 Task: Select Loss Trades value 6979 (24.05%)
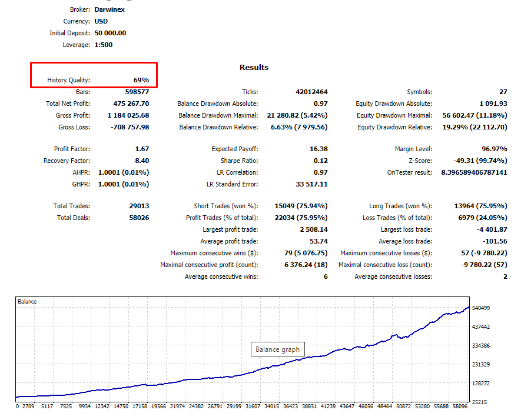click(483, 218)
